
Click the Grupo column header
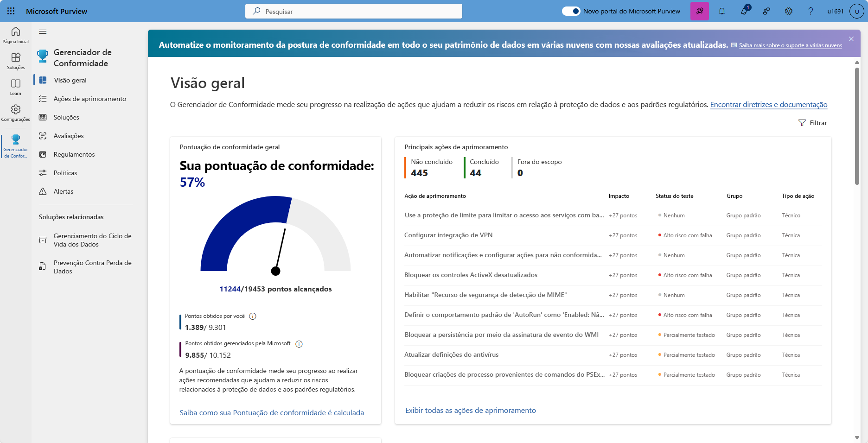point(734,196)
